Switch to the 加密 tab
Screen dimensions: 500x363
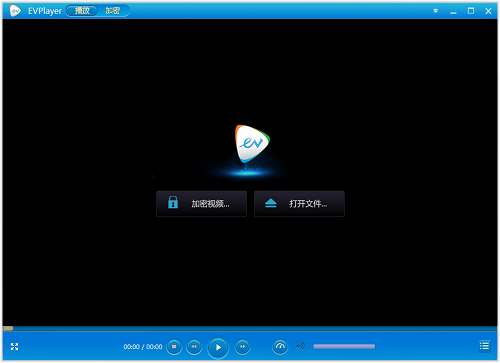[112, 11]
